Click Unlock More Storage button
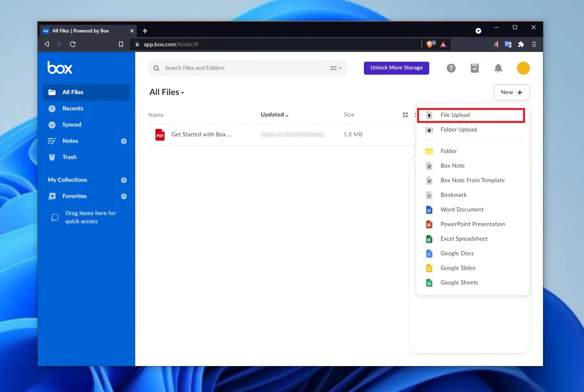 (x=396, y=68)
